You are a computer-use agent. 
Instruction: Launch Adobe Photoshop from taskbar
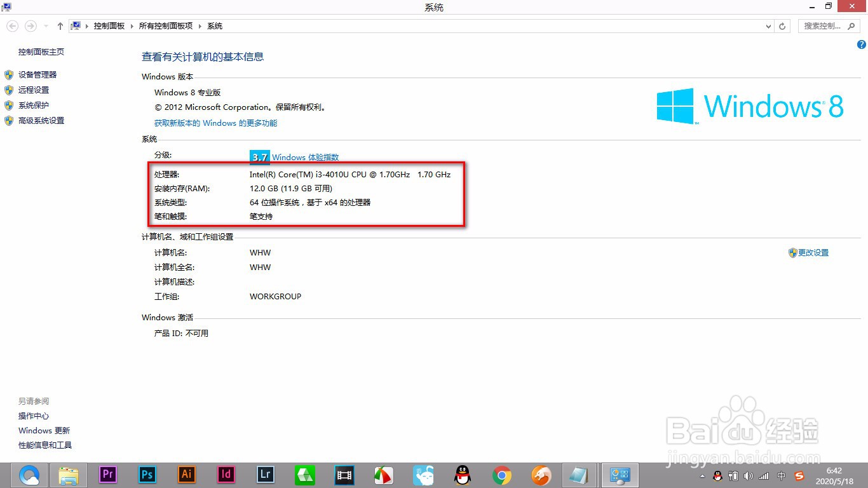[147, 474]
